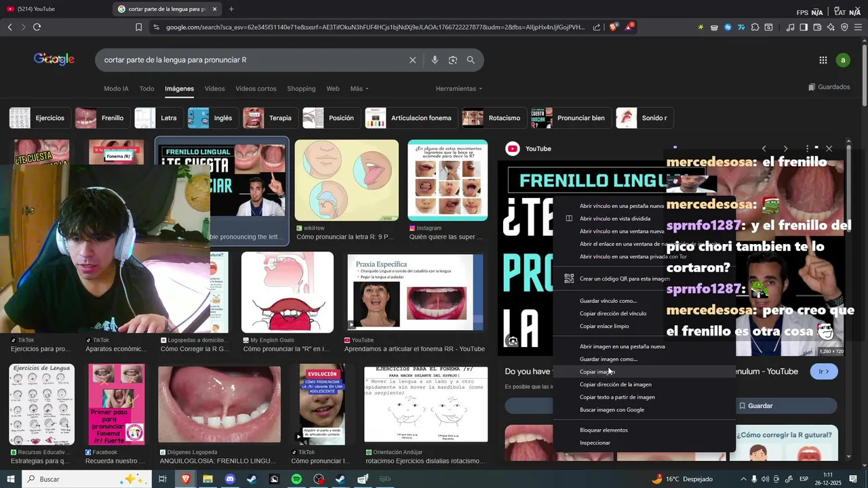Expand the 'Herramientas' dropdown
This screenshot has width=868, height=488.
tap(459, 89)
